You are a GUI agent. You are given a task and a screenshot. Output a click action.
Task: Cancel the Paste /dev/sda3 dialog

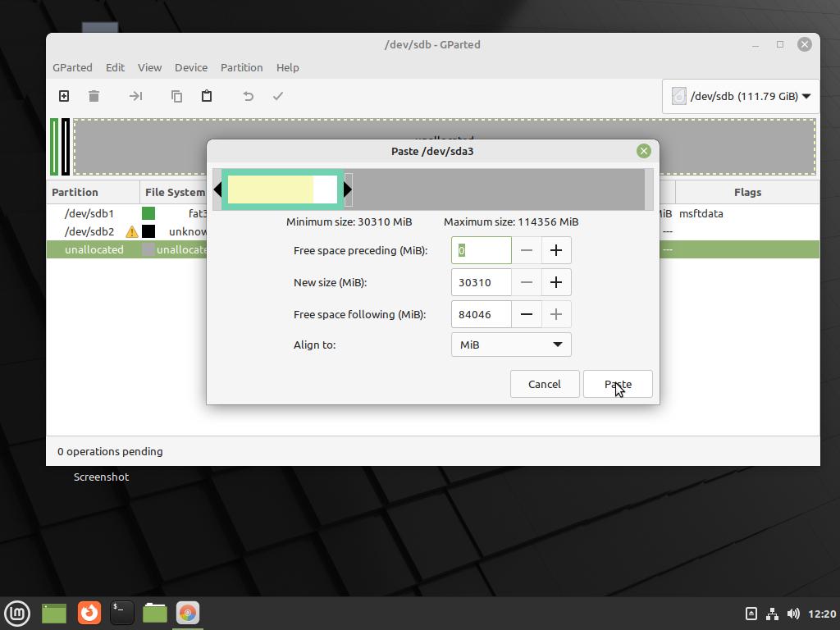click(544, 384)
